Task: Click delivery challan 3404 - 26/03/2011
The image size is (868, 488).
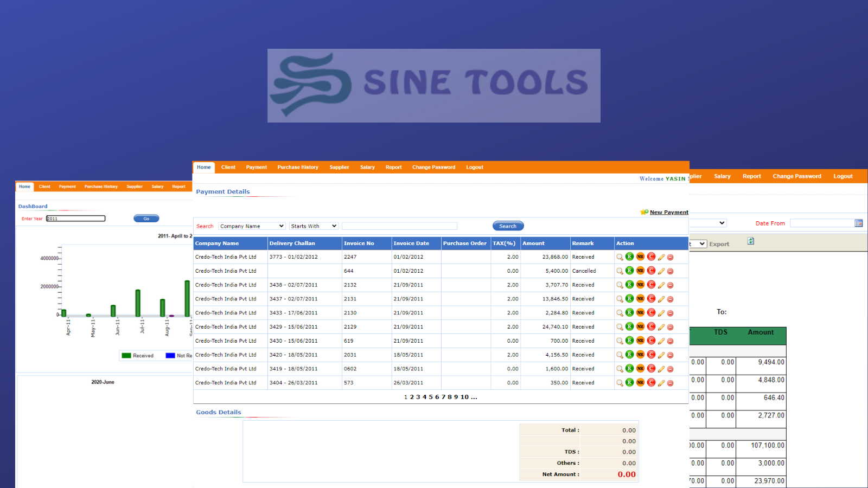Action: 293,383
